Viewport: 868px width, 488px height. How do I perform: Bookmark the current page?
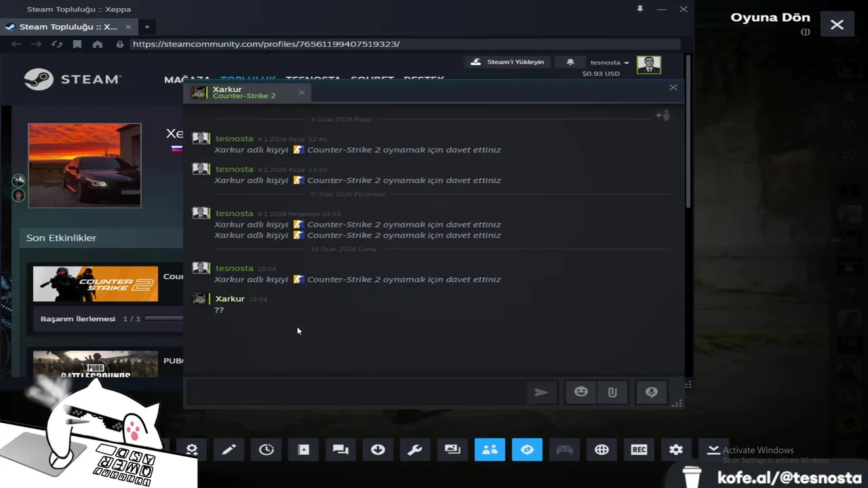pyautogui.click(x=77, y=44)
